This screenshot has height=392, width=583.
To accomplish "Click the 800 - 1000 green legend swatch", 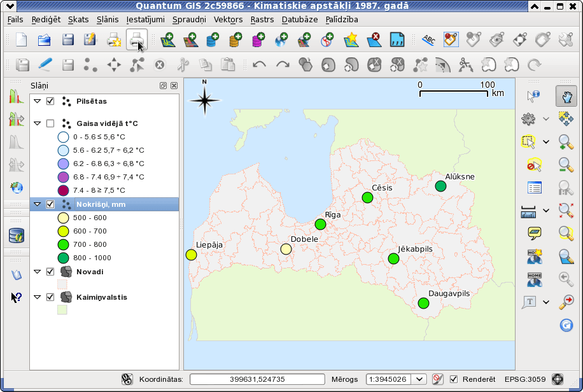I will click(63, 258).
